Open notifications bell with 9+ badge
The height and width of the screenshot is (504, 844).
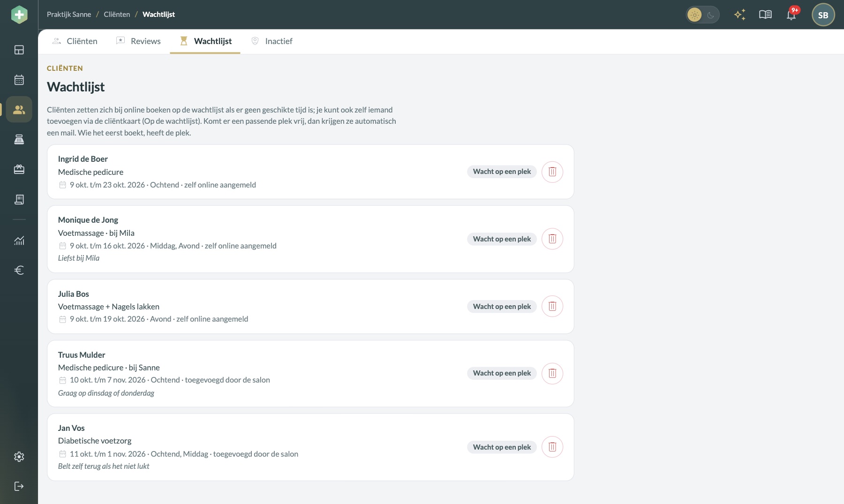pos(791,15)
